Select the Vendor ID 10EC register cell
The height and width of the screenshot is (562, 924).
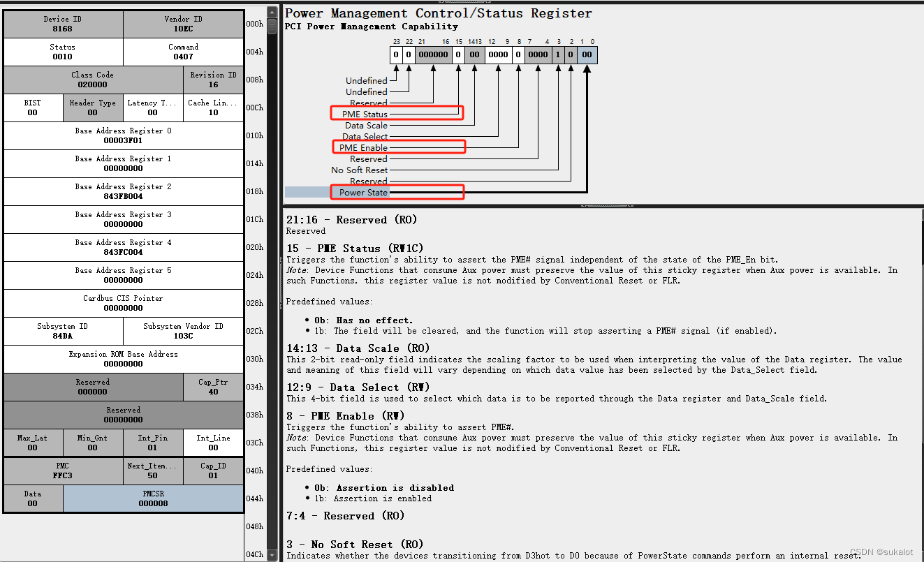(183, 24)
